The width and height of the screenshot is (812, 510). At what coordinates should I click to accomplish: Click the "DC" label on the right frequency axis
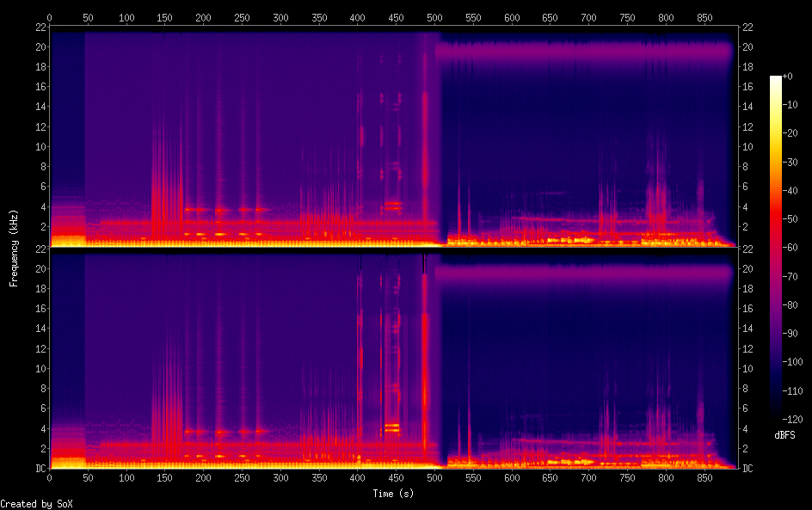click(x=747, y=469)
